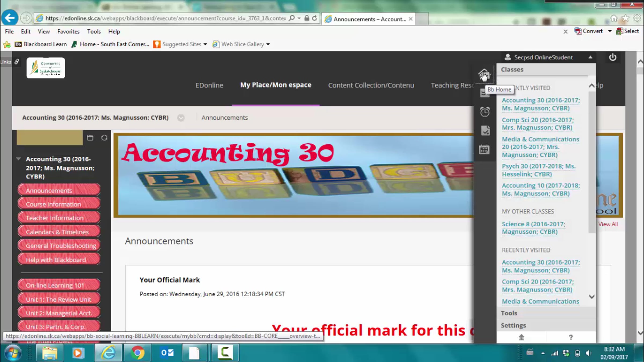
Task: Expand the Tools section in the panel
Action: [546, 313]
